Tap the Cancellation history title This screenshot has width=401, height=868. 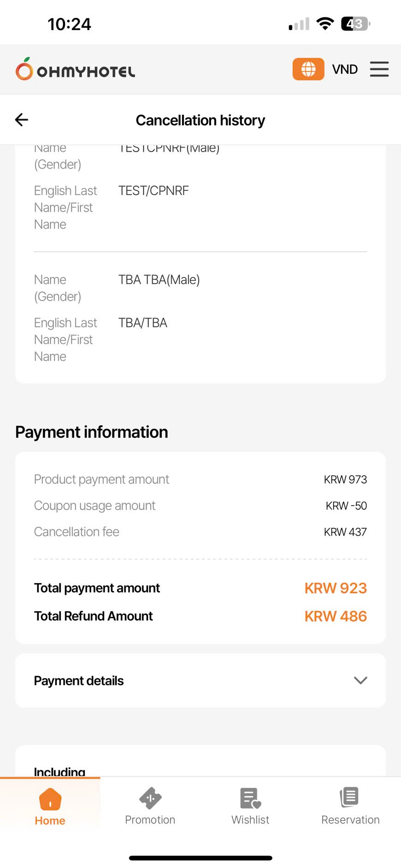(200, 120)
